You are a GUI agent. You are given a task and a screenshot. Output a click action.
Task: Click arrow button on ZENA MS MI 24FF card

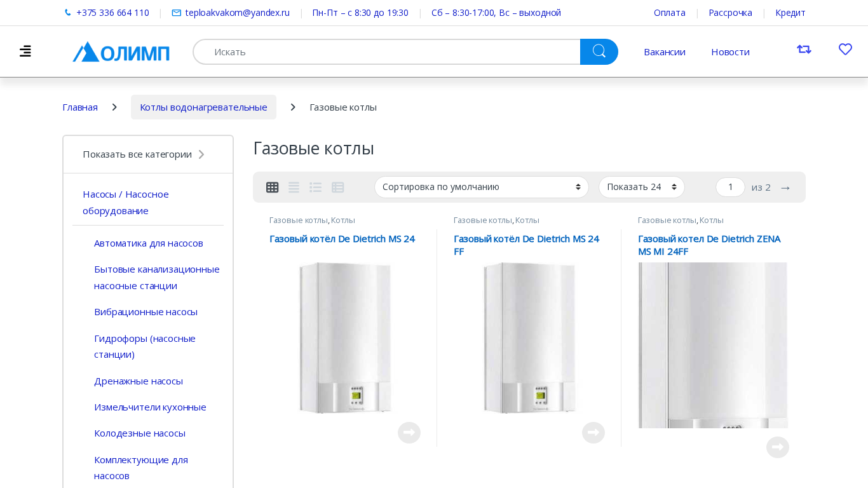[778, 447]
